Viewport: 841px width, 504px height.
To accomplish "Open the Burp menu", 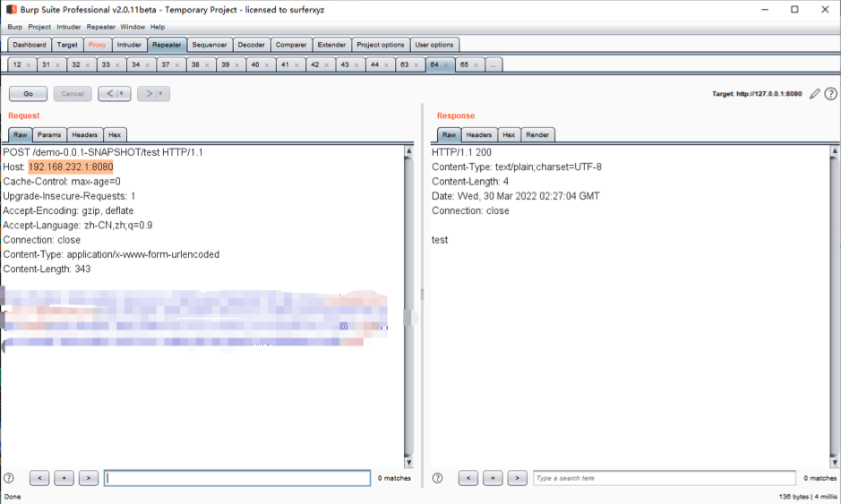I will [x=15, y=27].
